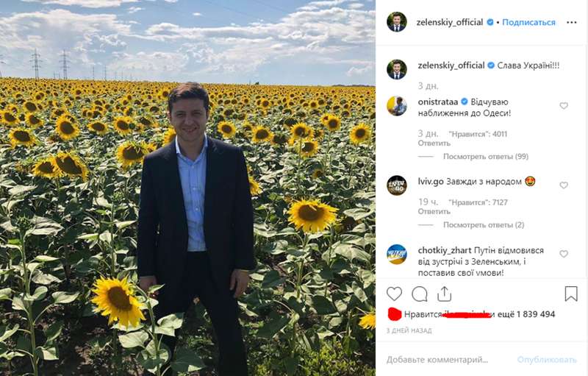Reply to lviv.go's comment
Screen dimensions: 588x376
pyautogui.click(x=434, y=212)
